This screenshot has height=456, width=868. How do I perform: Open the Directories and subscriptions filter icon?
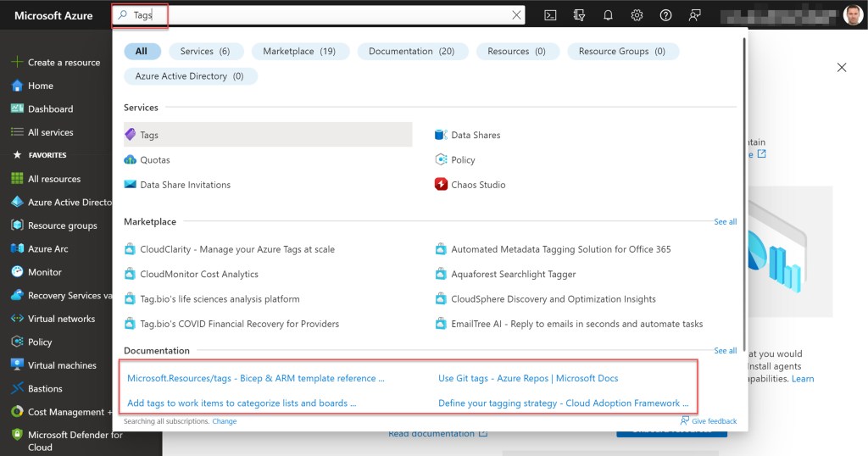(579, 15)
